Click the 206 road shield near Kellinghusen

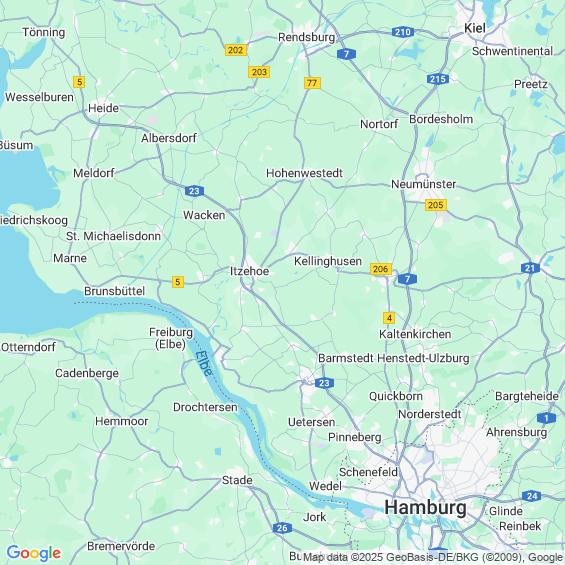[x=381, y=269]
